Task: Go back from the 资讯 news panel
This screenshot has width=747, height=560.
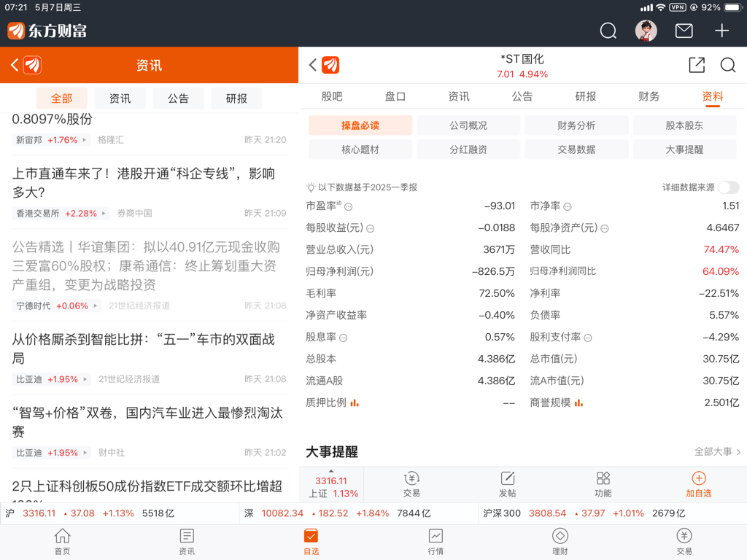Action: click(15, 65)
